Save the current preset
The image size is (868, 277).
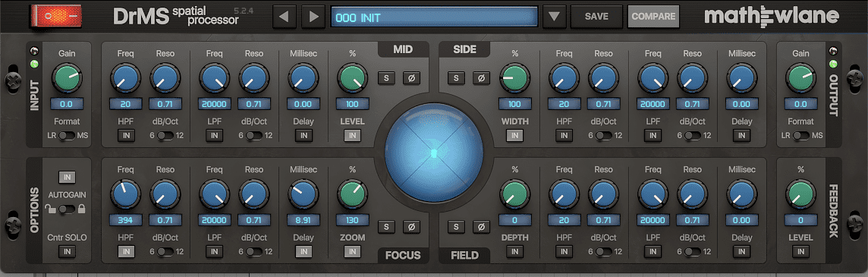[x=596, y=17]
